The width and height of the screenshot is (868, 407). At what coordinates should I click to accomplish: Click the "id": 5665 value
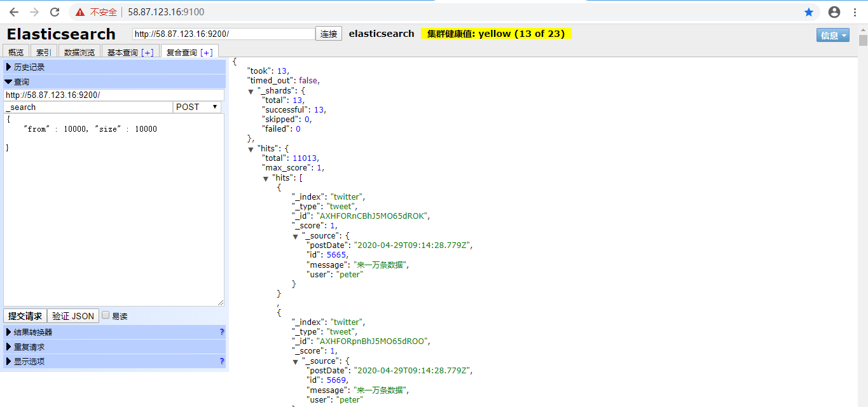pyautogui.click(x=336, y=254)
